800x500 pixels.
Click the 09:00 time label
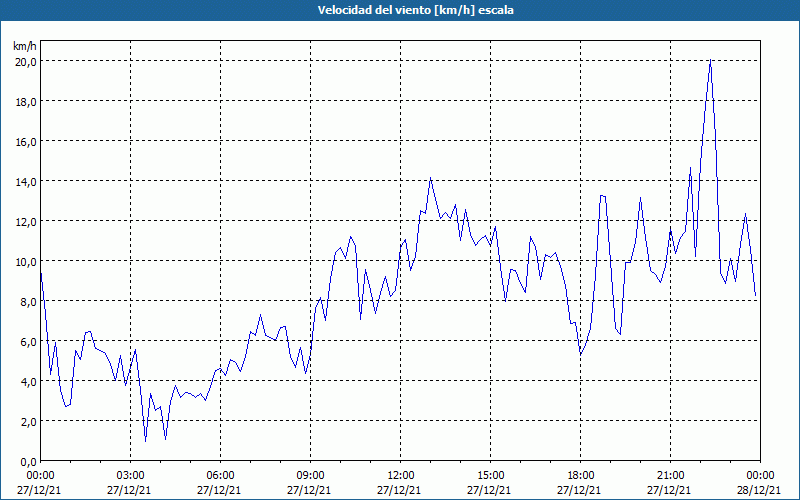point(310,476)
